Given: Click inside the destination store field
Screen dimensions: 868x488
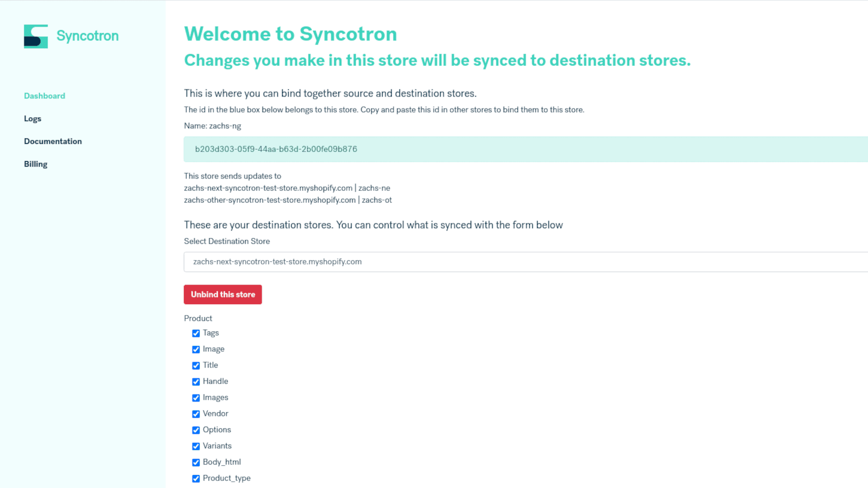Looking at the screenshot, I should point(380,261).
